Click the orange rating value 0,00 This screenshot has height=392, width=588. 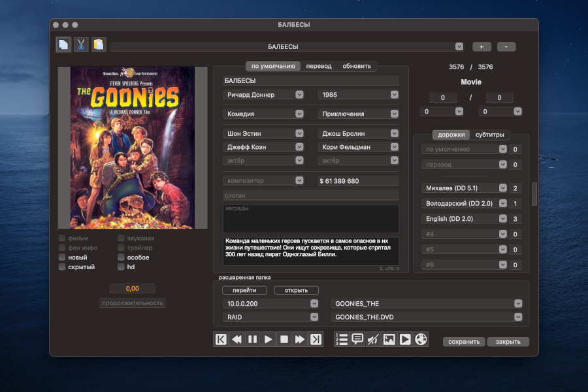click(x=133, y=289)
